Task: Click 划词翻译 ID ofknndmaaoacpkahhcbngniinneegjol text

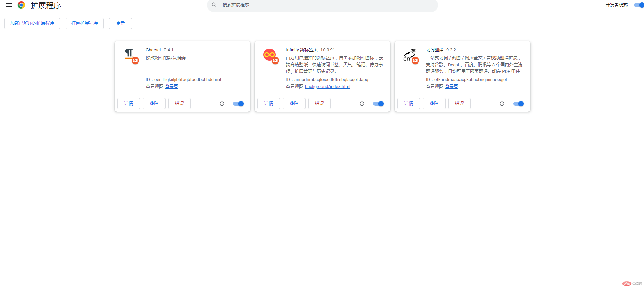Action: (466, 80)
